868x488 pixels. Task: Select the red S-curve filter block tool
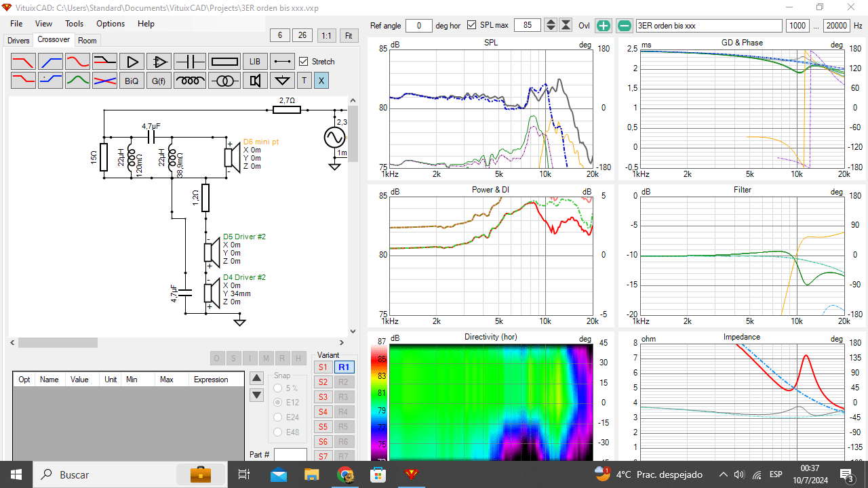(77, 62)
